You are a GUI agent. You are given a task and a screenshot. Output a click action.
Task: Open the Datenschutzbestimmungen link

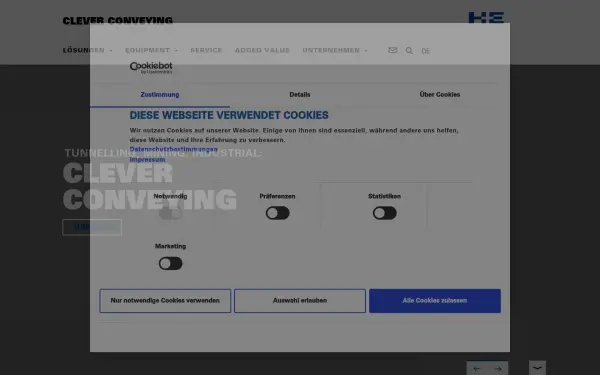tap(173, 149)
